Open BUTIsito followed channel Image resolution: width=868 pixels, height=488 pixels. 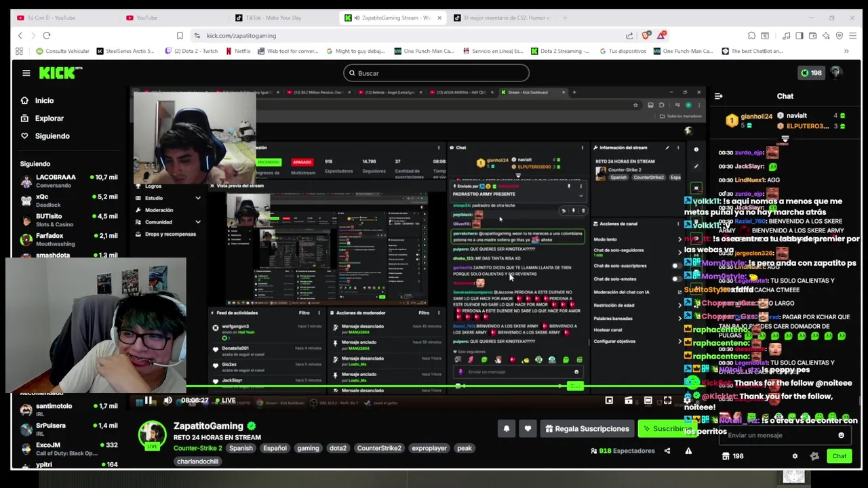[68, 220]
